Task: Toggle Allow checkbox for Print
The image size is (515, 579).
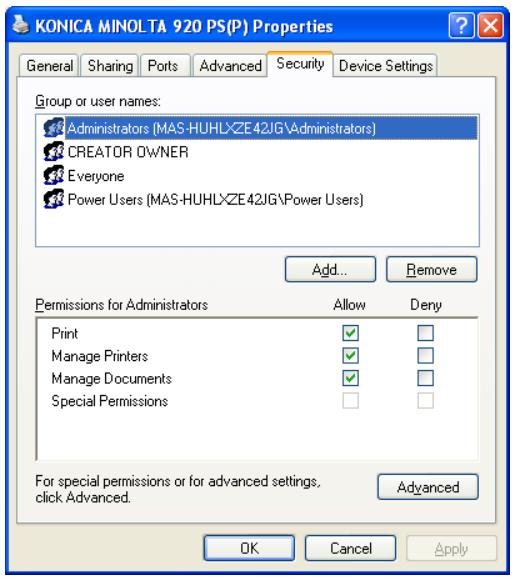Action: point(350,333)
